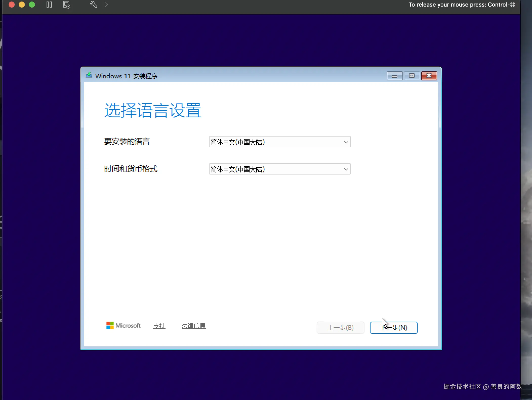This screenshot has width=532, height=400.
Task: Open the 时间和货币格式 dropdown arrow
Action: coord(346,169)
